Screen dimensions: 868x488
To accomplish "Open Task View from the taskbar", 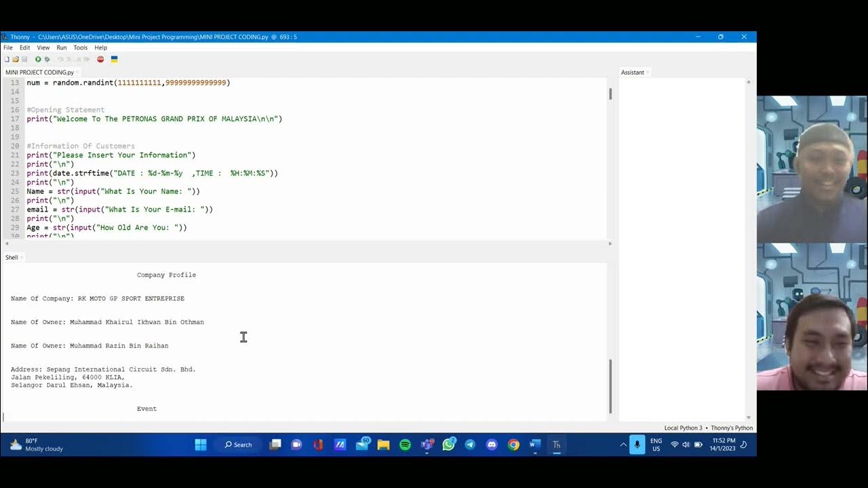I will click(x=275, y=445).
